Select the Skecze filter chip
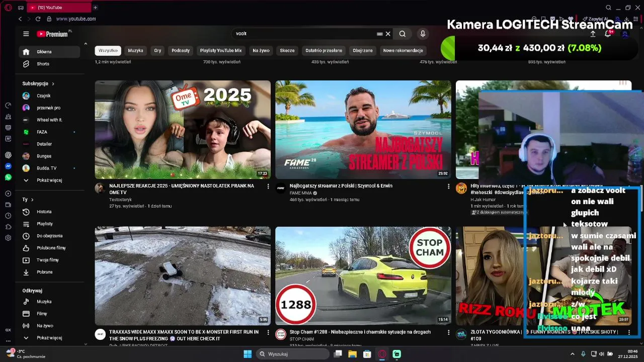Viewport: 644px width, 362px height. pos(287,50)
